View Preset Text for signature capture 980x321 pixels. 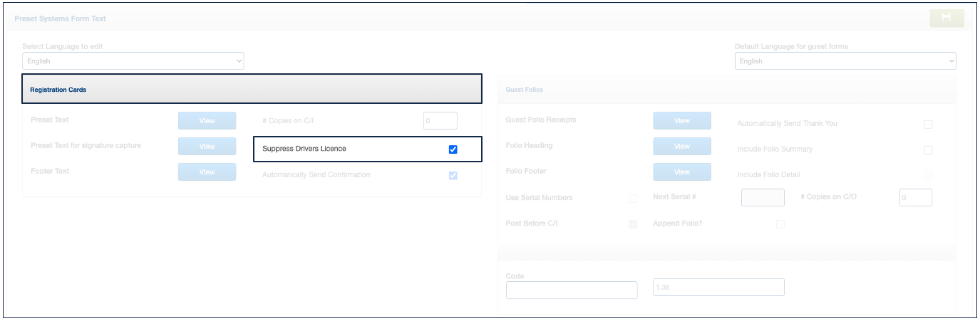(x=207, y=147)
